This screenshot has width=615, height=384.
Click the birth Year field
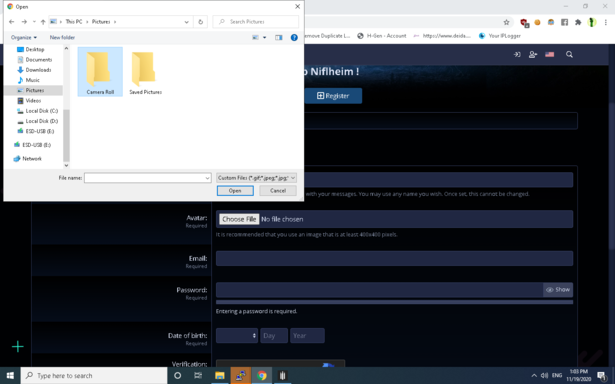pyautogui.click(x=307, y=336)
